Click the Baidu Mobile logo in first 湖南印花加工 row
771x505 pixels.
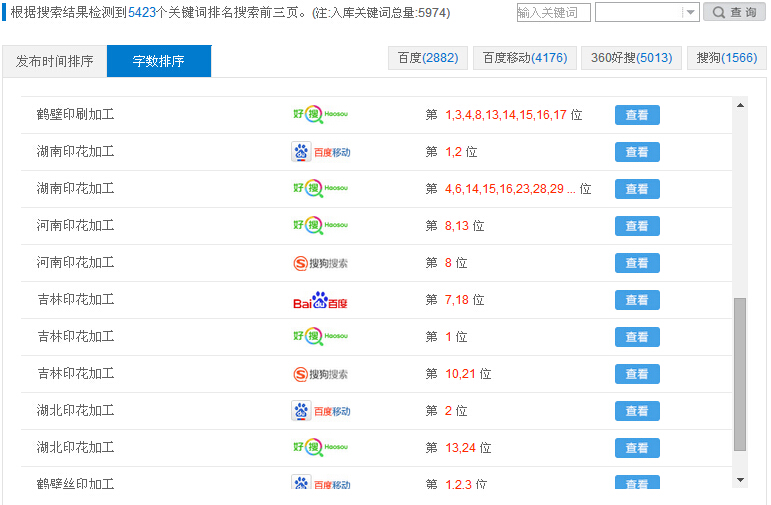click(321, 152)
